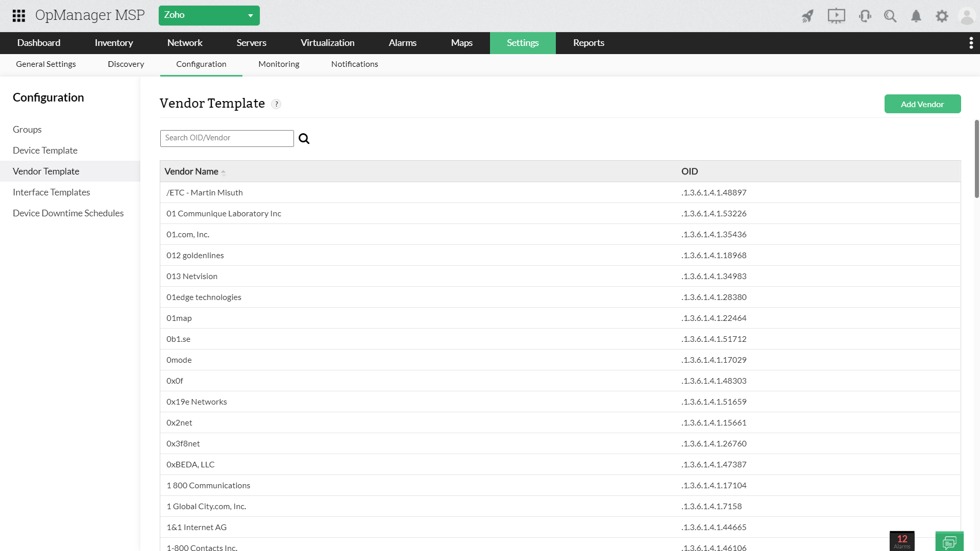
Task: Click the support headset icon
Action: (865, 16)
